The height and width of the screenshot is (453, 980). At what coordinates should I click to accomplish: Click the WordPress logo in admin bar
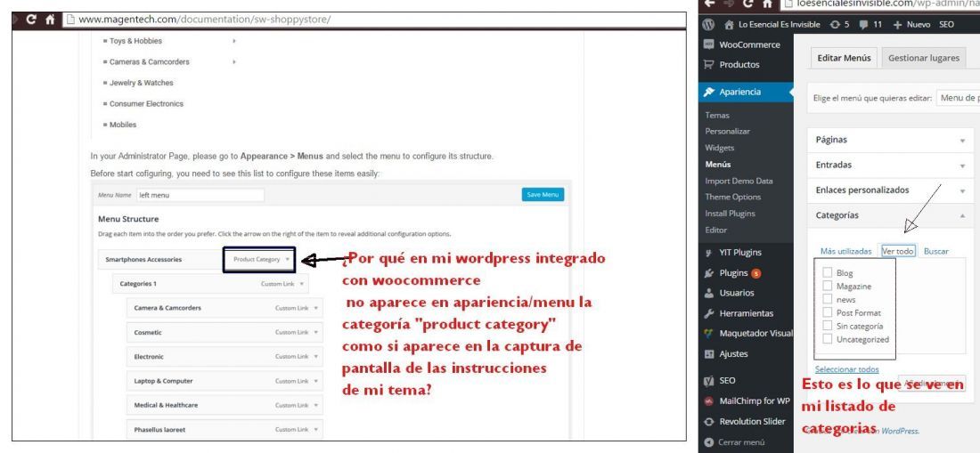(708, 24)
